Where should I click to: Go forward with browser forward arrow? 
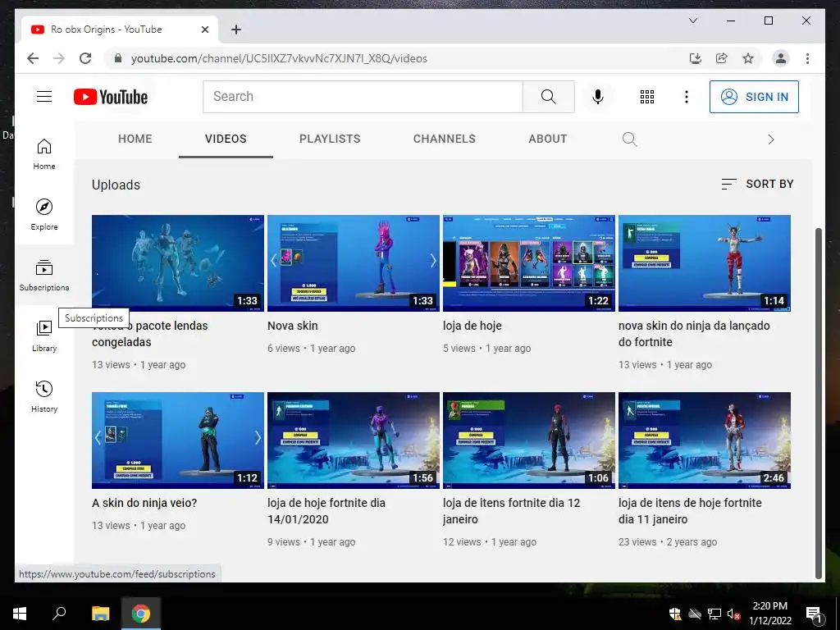point(59,58)
